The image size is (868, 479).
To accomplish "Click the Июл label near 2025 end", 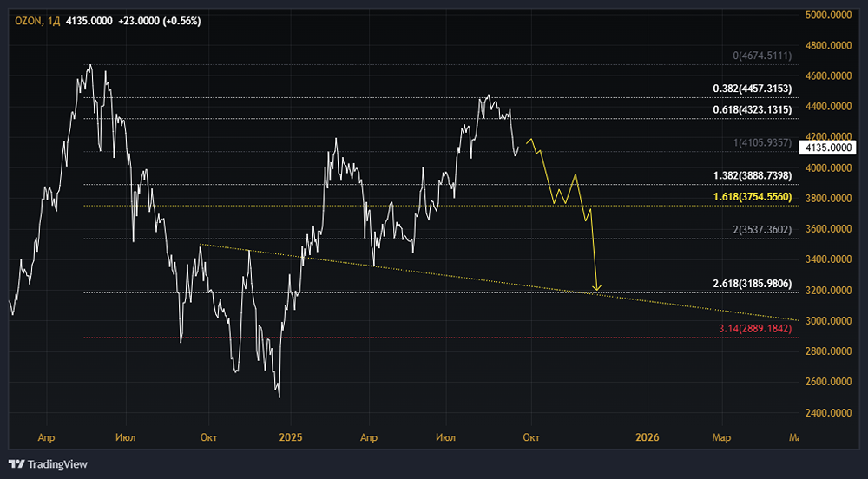I will point(445,437).
